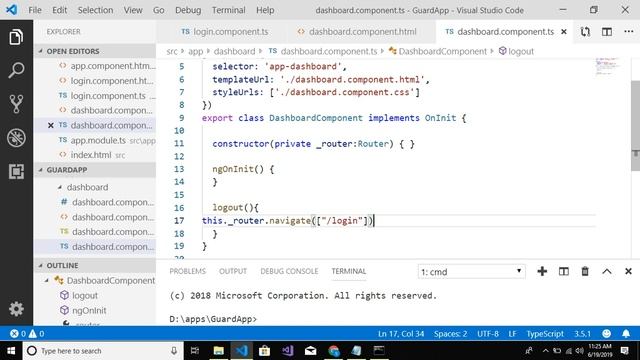The width and height of the screenshot is (640, 360).
Task: Change language mode TypeScript
Action: (545, 334)
